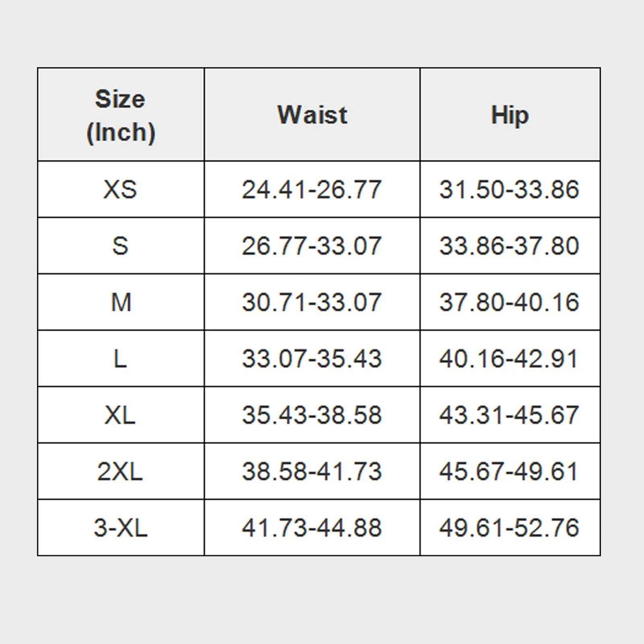Click waist value 26.77-33.07
This screenshot has width=644, height=644.
pyautogui.click(x=312, y=246)
